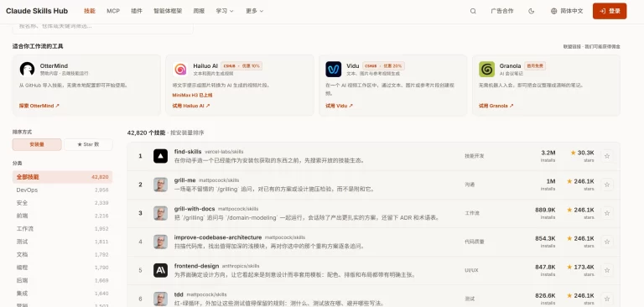This screenshot has height=307, width=644.
Task: Click the OtterMind logo icon
Action: click(x=27, y=69)
